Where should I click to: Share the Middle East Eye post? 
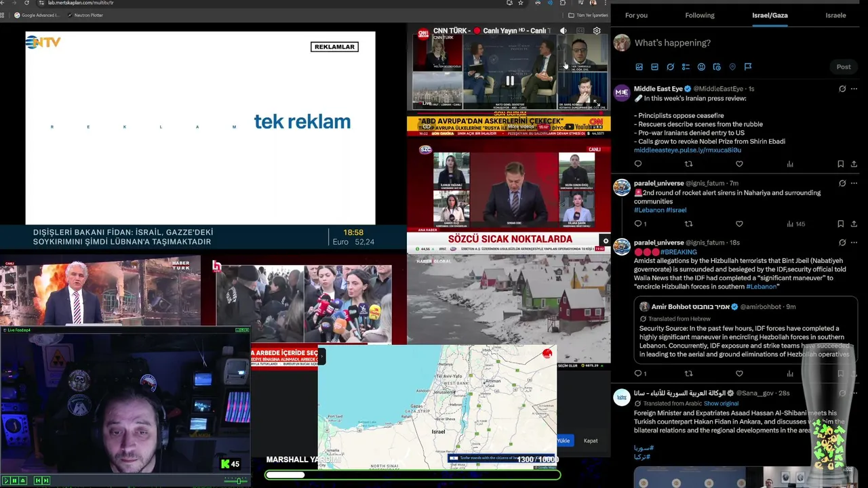coord(854,163)
